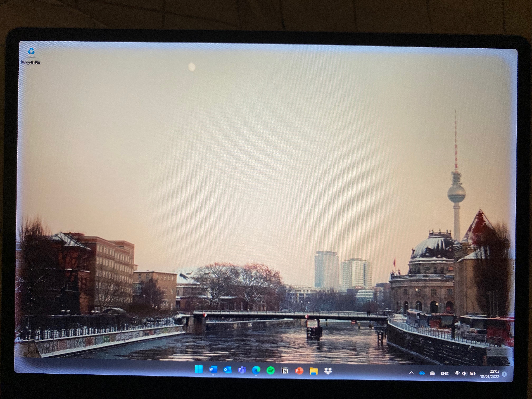Open the clock and date calendar

click(x=490, y=374)
